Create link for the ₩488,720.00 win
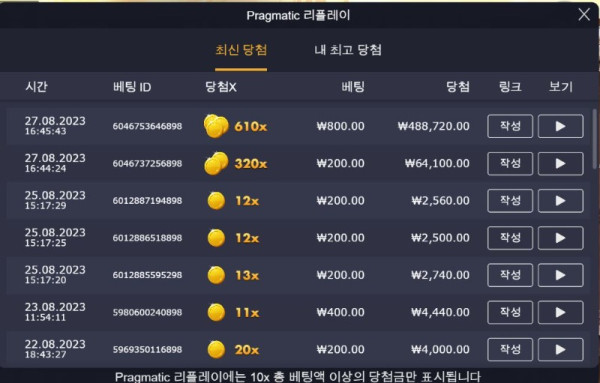 (x=510, y=126)
